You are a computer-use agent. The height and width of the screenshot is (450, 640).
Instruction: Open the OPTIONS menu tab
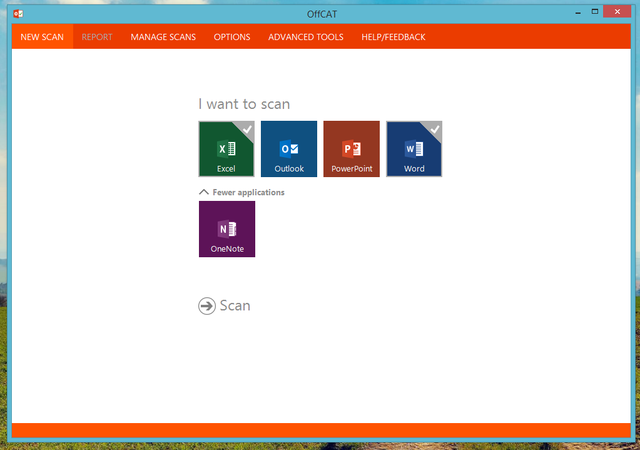pyautogui.click(x=232, y=37)
